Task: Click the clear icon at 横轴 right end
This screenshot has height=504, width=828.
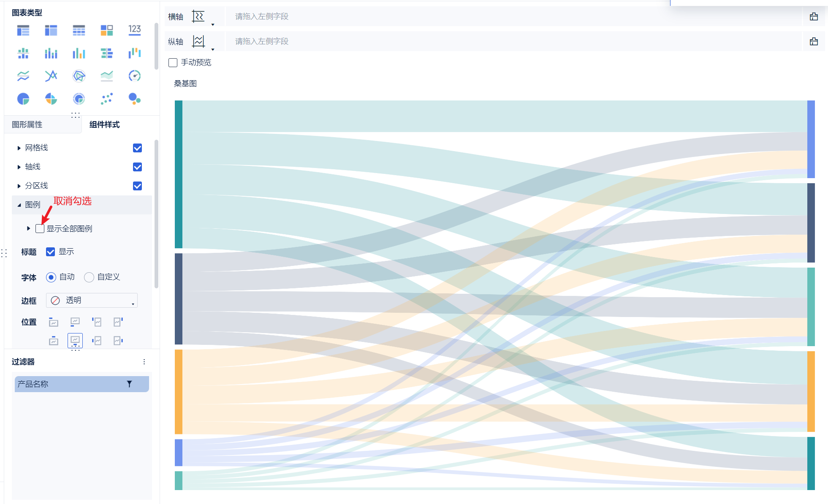Action: 814,16
